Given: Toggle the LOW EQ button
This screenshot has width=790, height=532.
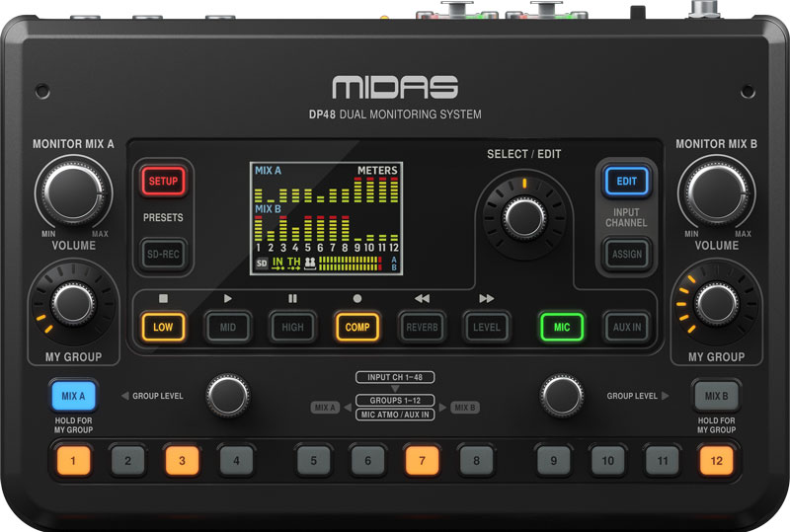Looking at the screenshot, I should pos(163,327).
